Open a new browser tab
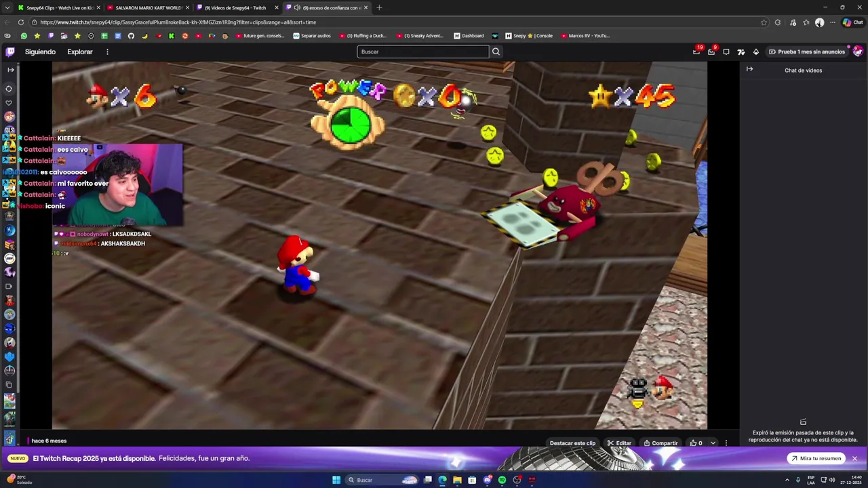This screenshot has height=488, width=868. click(379, 7)
